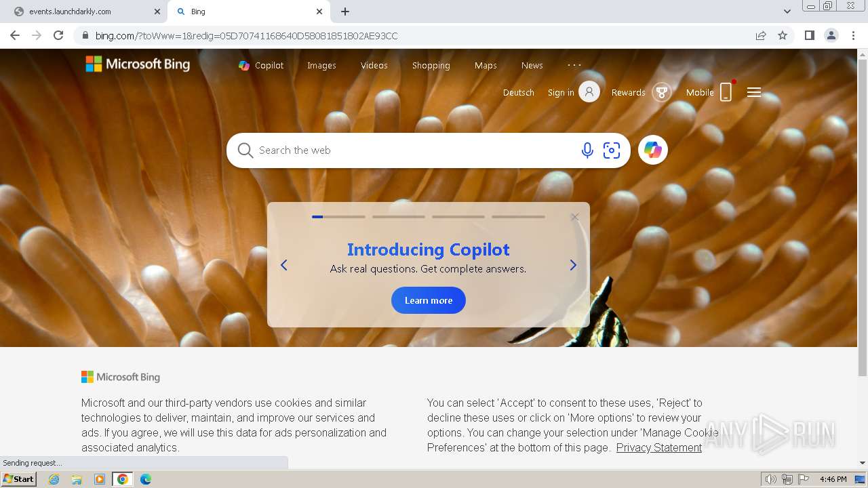This screenshot has width=868, height=488.
Task: Click the Chrome taskbar icon
Action: click(122, 479)
